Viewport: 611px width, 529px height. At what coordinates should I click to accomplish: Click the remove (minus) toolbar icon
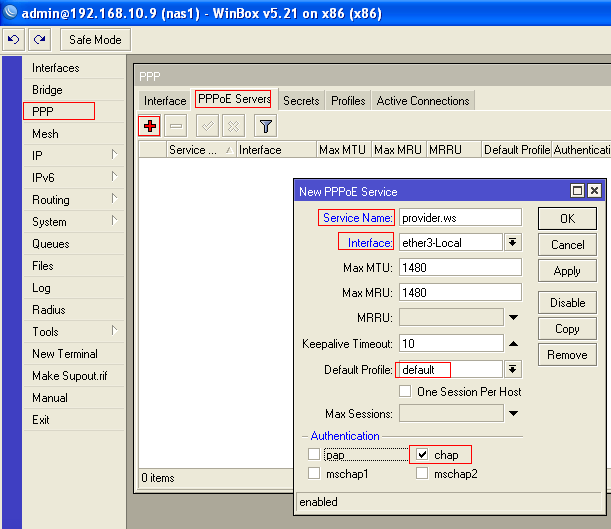click(x=176, y=126)
